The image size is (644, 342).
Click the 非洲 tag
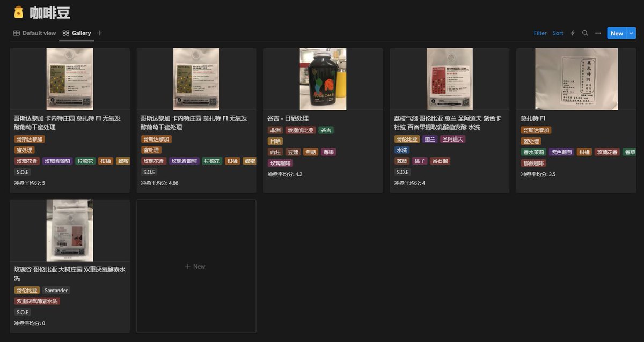coord(275,130)
